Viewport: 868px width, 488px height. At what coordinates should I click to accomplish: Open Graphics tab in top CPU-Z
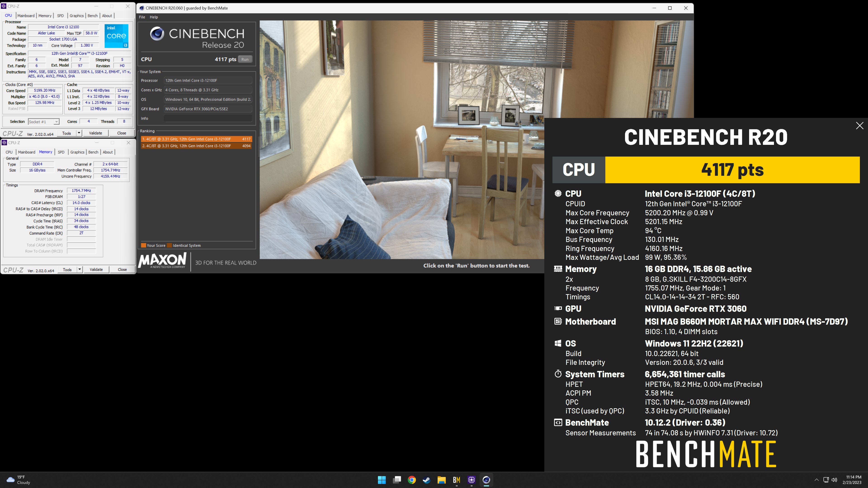click(76, 16)
